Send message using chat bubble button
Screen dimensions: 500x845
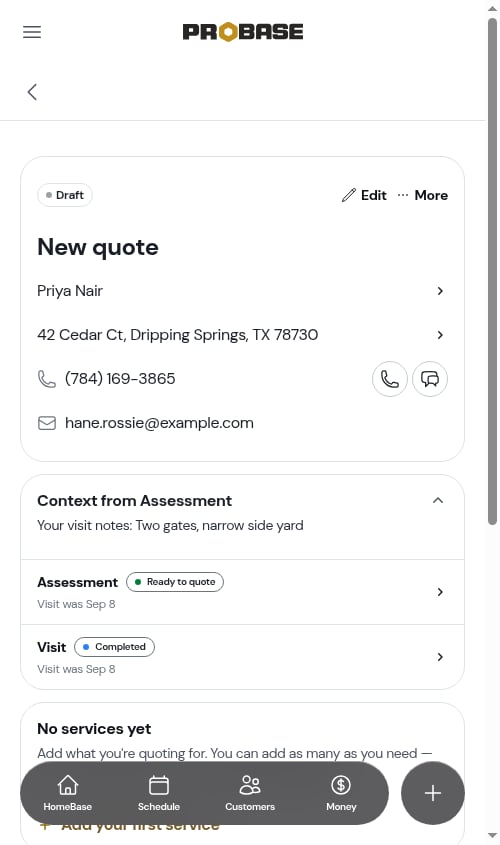pos(430,379)
